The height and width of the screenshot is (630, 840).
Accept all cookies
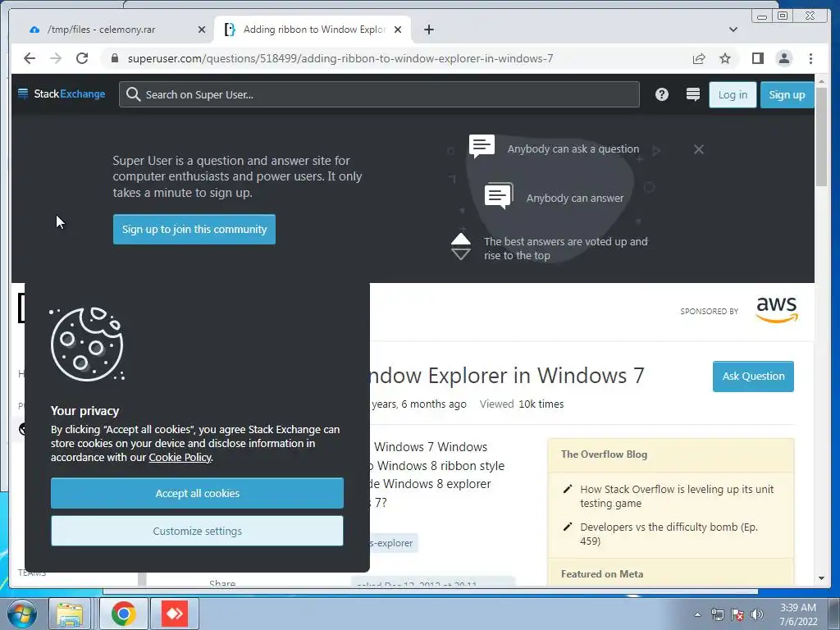[x=197, y=493]
